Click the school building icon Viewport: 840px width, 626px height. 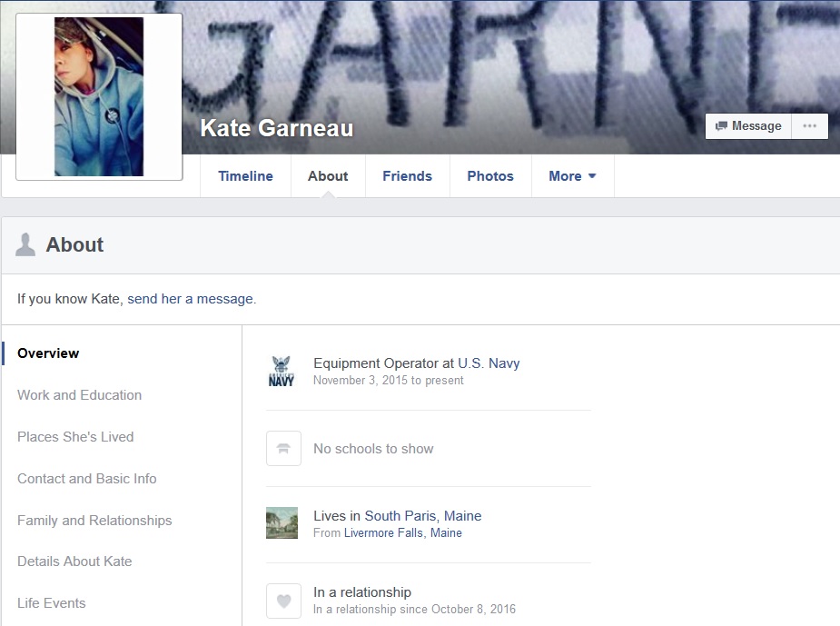283,449
